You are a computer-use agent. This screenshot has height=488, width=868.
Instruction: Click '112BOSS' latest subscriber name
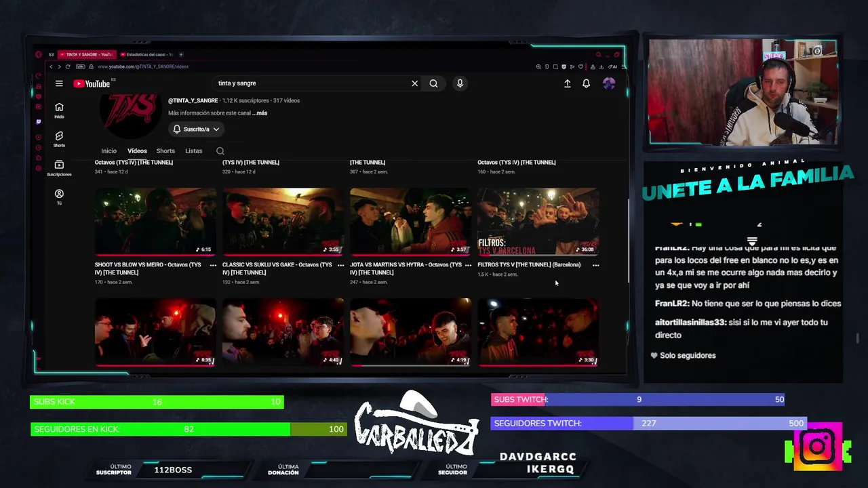(173, 470)
